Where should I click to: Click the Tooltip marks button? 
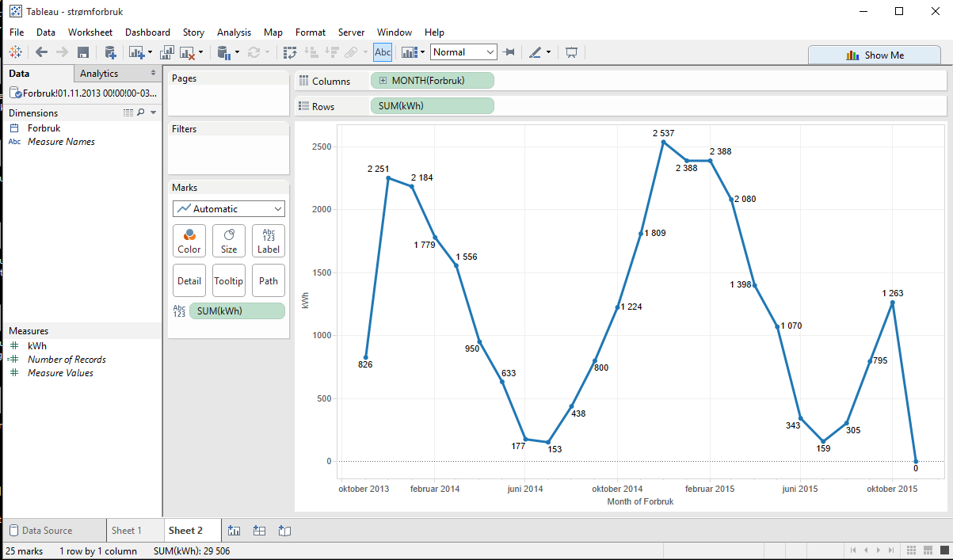(x=229, y=280)
